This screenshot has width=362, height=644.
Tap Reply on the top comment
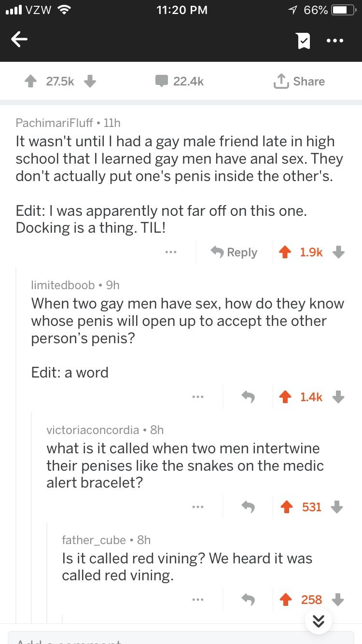[234, 252]
